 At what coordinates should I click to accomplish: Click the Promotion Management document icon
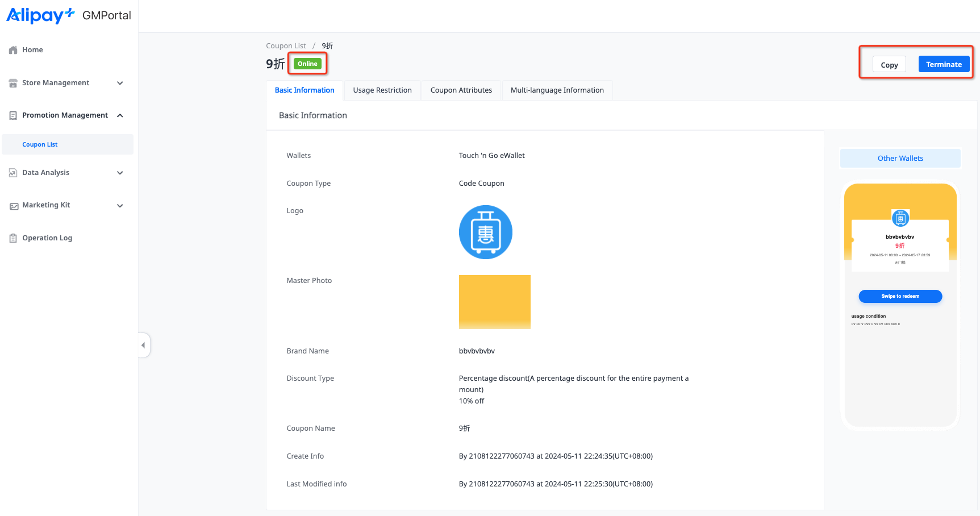click(13, 115)
